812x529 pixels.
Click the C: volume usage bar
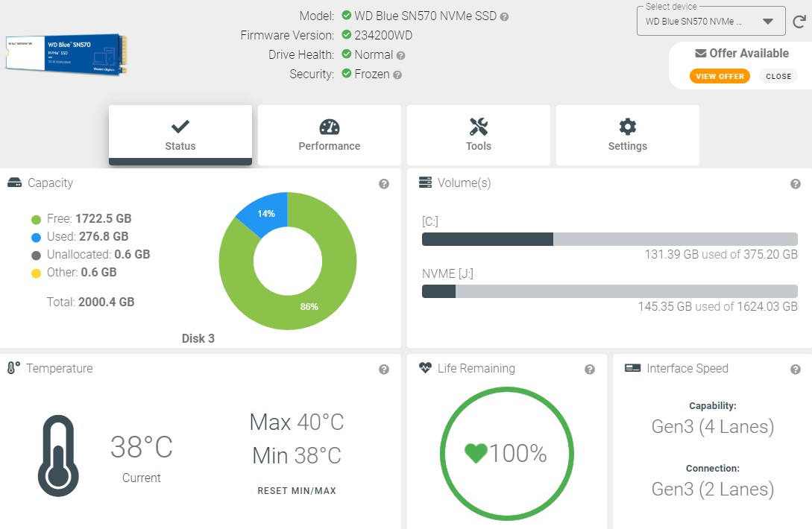pos(609,238)
